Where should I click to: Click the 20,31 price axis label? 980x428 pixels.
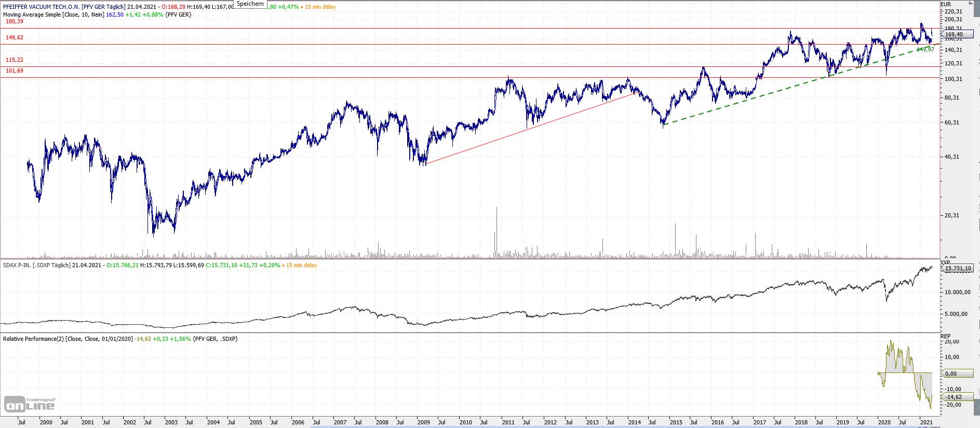click(x=952, y=215)
